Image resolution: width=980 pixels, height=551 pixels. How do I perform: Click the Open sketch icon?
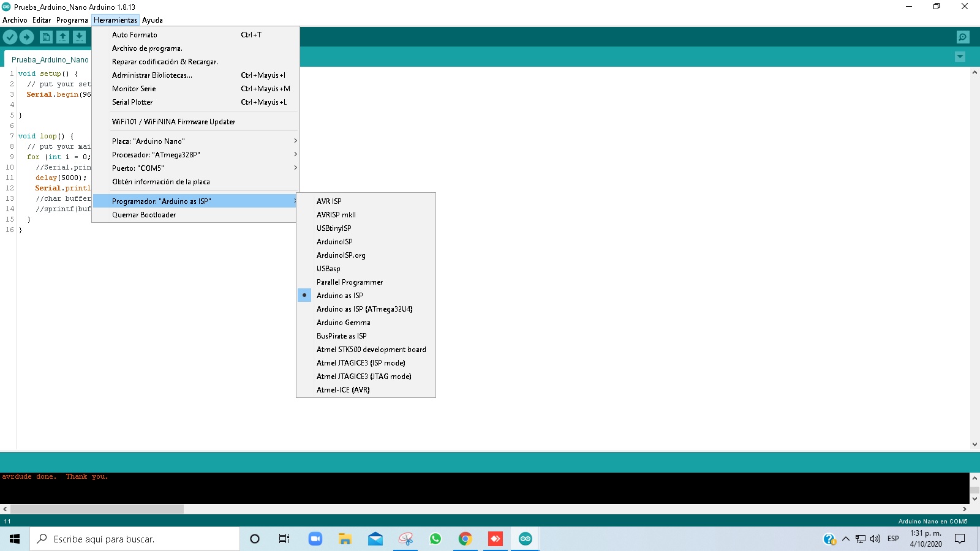click(x=62, y=37)
